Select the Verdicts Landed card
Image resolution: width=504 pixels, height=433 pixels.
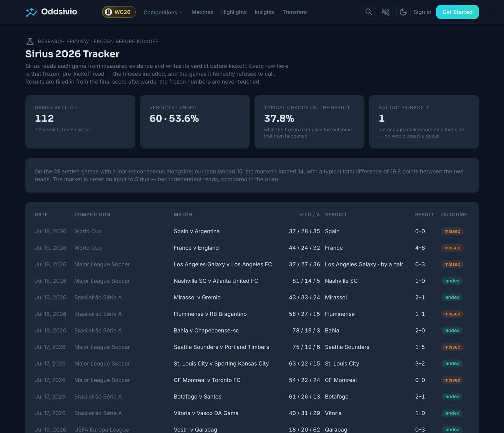195,122
